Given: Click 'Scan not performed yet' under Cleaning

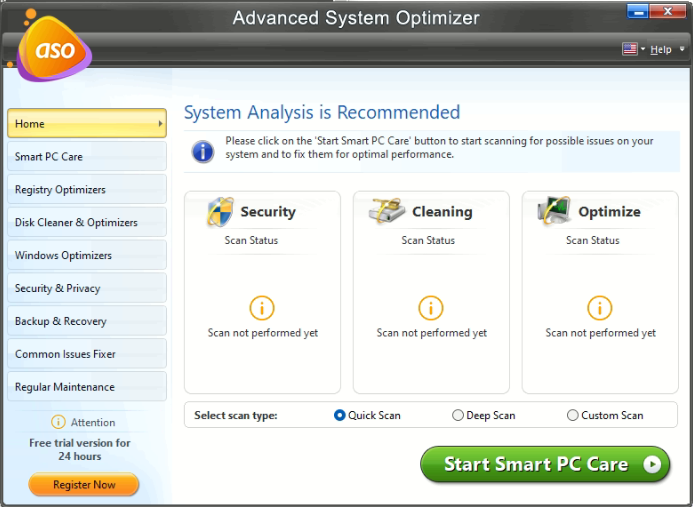Looking at the screenshot, I should [431, 333].
